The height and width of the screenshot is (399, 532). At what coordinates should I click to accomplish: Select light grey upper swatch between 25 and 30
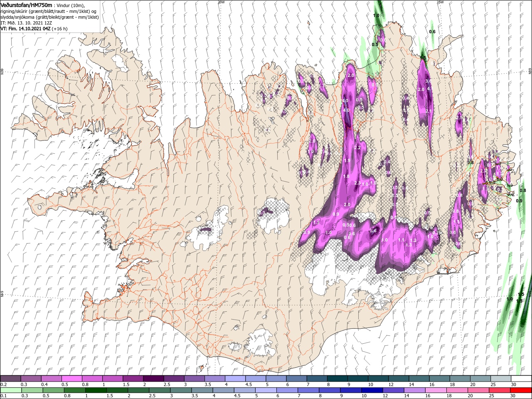pos(501,379)
